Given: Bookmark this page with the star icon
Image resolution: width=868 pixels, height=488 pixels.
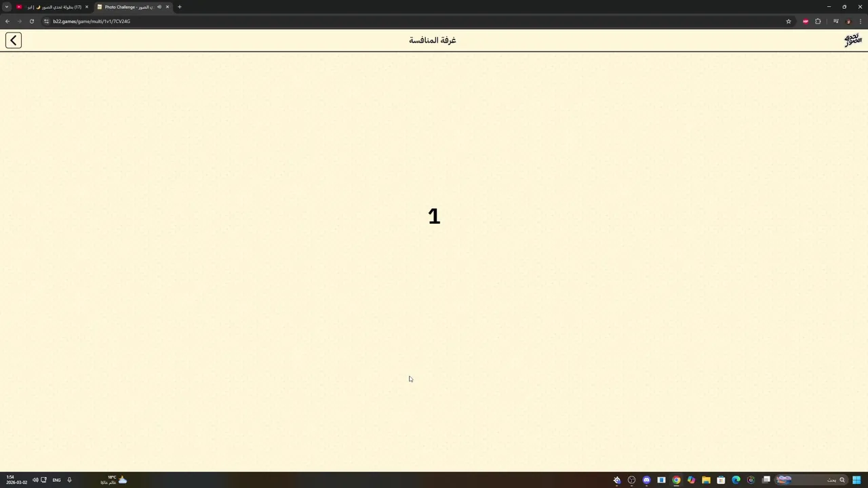Looking at the screenshot, I should 789,21.
